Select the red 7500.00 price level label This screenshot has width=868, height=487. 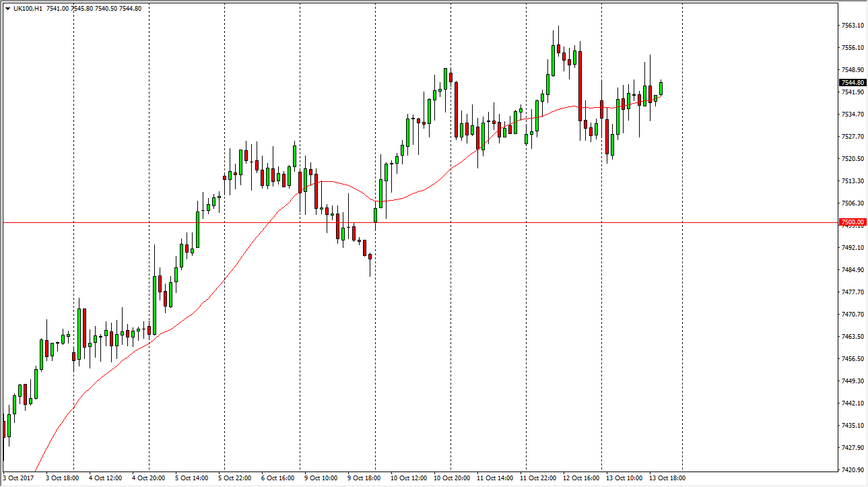point(853,222)
